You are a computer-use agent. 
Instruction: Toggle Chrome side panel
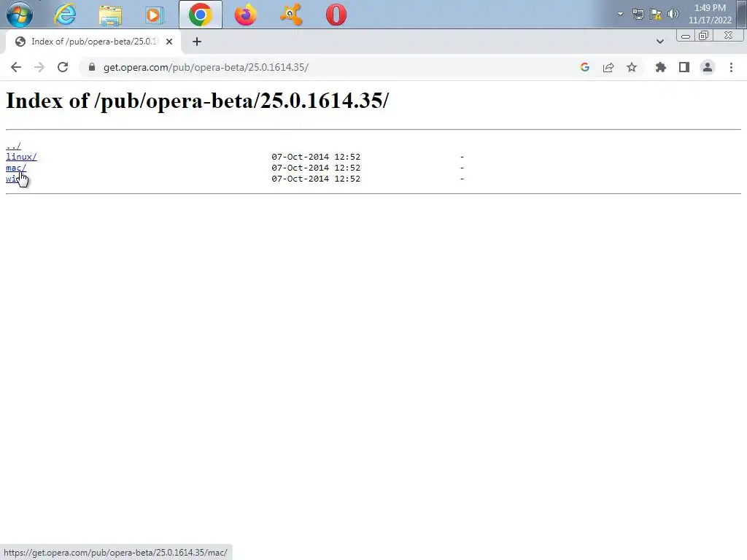684,67
